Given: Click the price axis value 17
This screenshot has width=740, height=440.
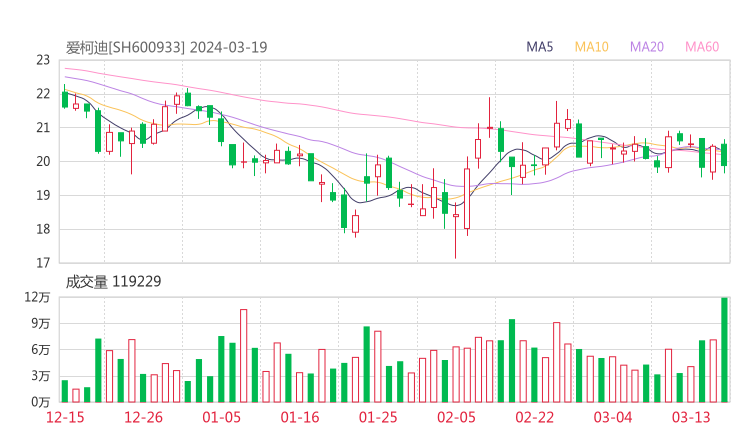Looking at the screenshot, I should pos(43,262).
